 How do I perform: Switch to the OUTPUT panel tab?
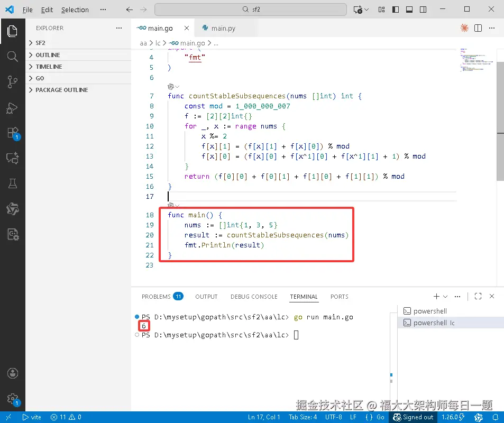(206, 296)
